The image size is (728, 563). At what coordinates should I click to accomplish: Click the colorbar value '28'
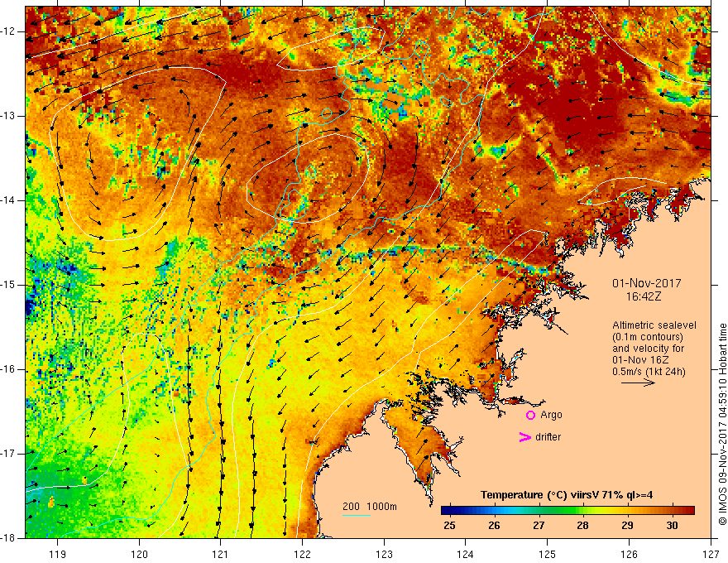582,526
